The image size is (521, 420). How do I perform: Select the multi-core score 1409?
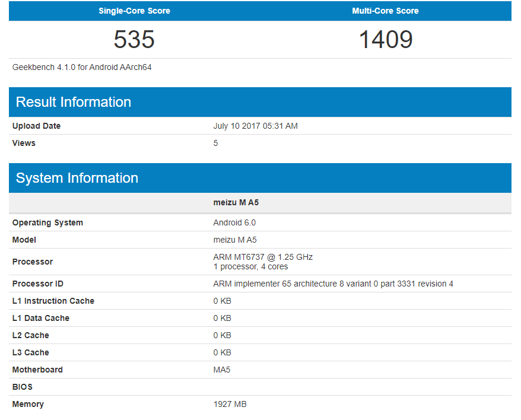[x=385, y=39]
